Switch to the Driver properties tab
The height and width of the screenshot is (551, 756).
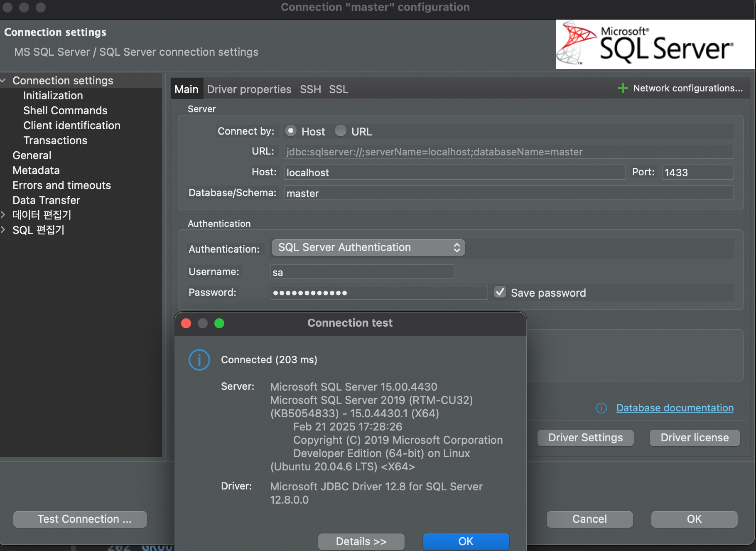coord(249,89)
